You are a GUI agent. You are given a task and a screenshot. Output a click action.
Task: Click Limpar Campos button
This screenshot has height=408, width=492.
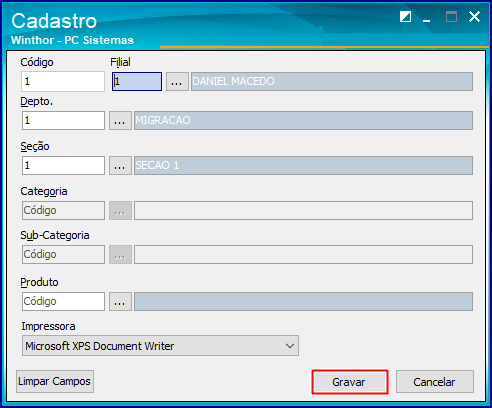pyautogui.click(x=55, y=381)
